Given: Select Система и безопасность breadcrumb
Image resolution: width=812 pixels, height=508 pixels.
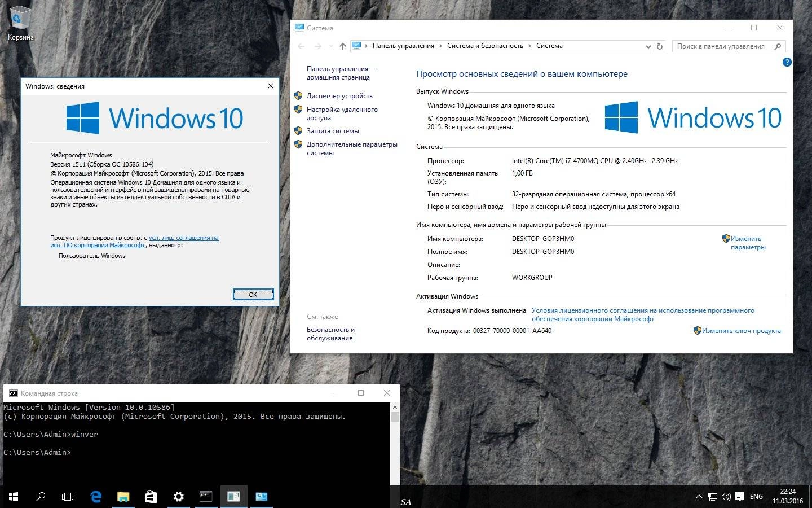Looking at the screenshot, I should click(485, 46).
